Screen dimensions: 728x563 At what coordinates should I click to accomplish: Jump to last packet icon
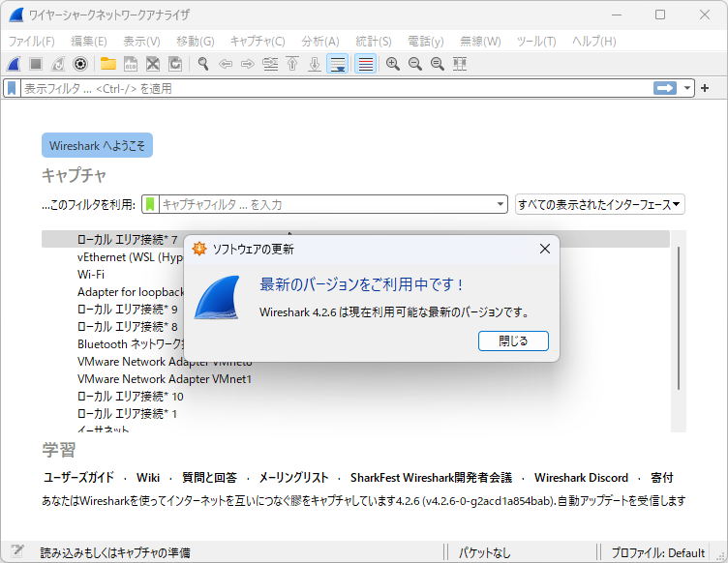pyautogui.click(x=315, y=64)
